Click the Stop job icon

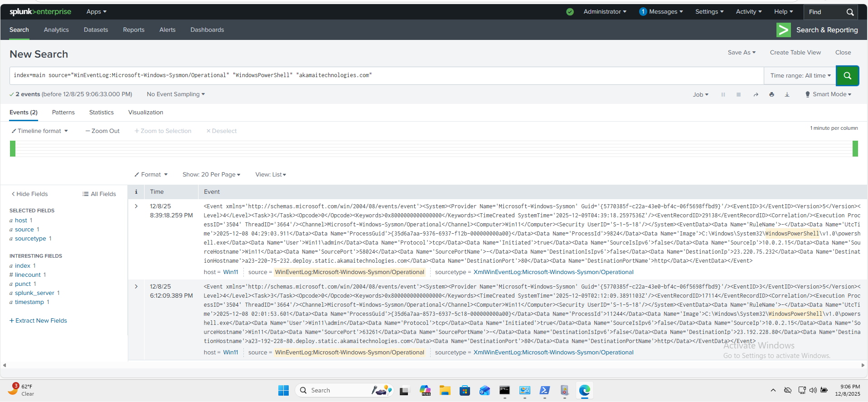tap(738, 94)
